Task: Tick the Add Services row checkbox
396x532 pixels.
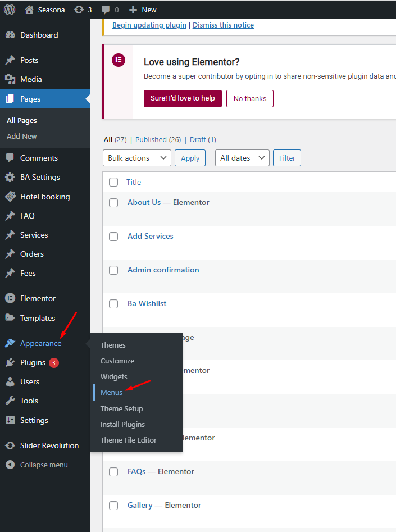Action: pyautogui.click(x=113, y=237)
